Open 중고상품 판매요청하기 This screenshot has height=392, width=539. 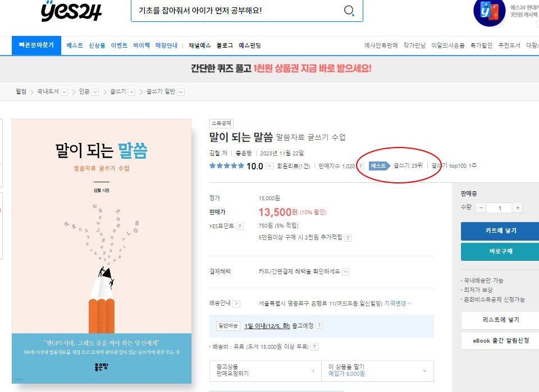(x=265, y=371)
